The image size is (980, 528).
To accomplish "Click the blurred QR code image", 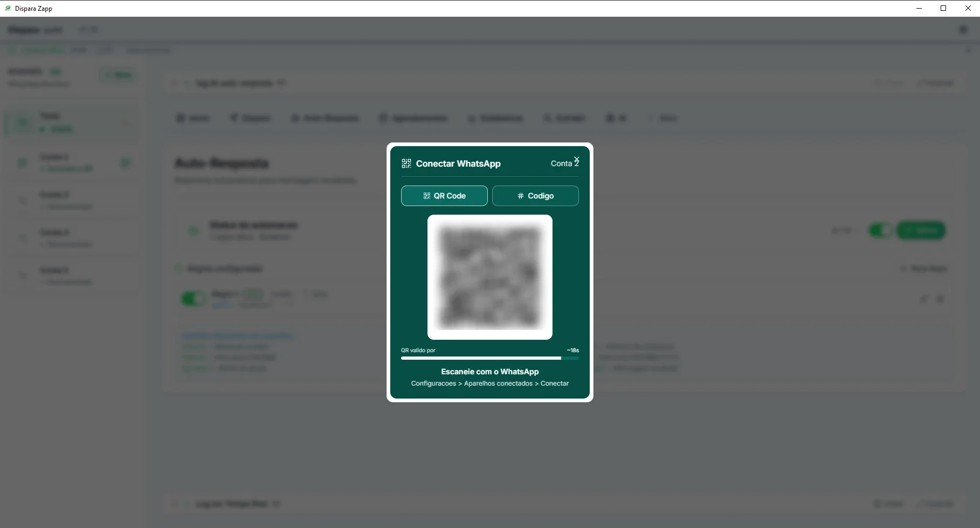I will (490, 277).
